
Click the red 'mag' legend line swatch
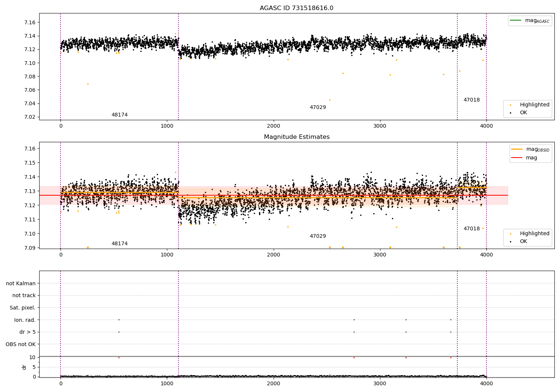tap(517, 158)
